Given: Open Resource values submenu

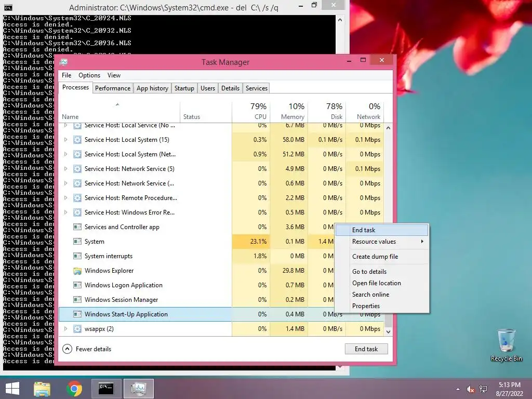Looking at the screenshot, I should pyautogui.click(x=382, y=242).
